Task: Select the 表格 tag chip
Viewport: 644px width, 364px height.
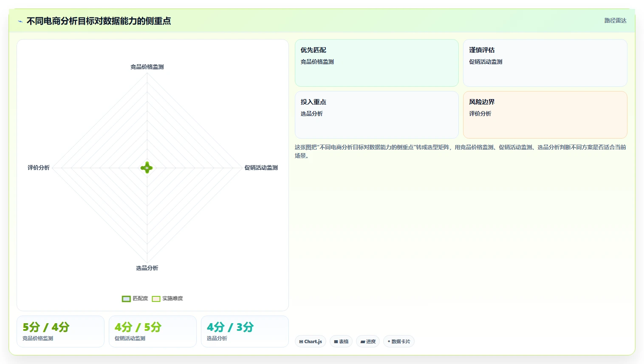Action: 341,341
